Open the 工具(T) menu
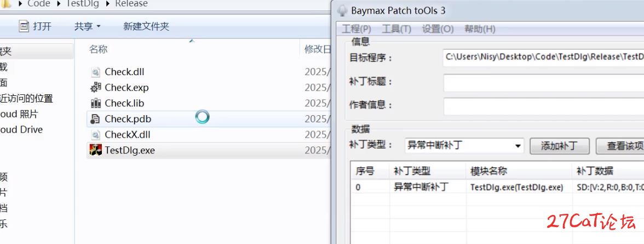 pos(396,29)
